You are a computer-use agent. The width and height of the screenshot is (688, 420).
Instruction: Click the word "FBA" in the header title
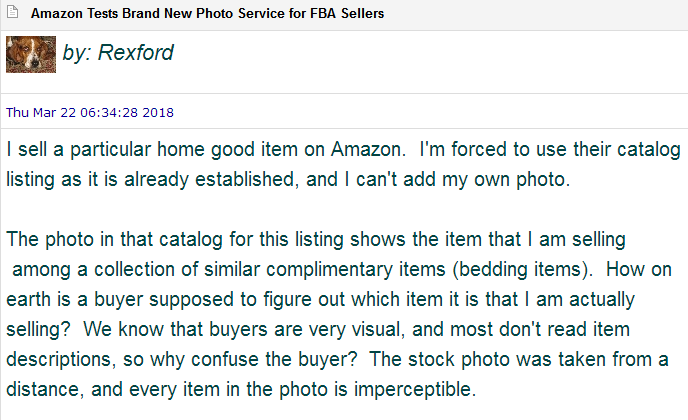tap(323, 14)
